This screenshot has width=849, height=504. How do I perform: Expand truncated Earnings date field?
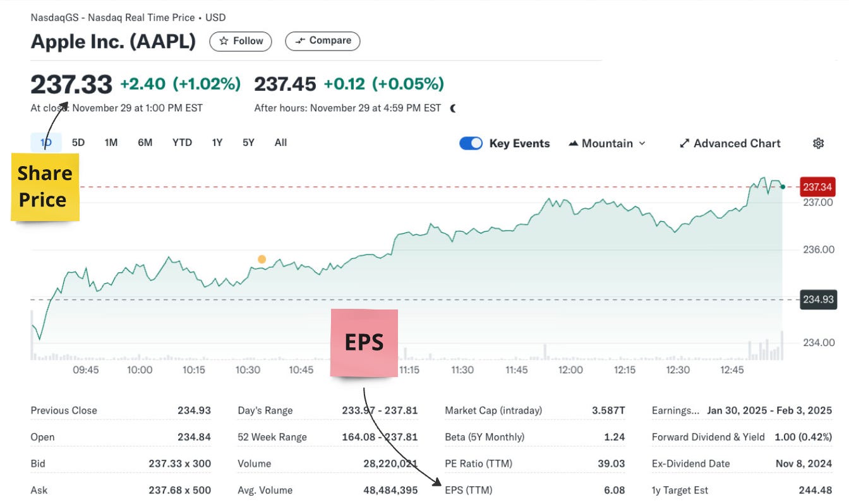(x=677, y=410)
